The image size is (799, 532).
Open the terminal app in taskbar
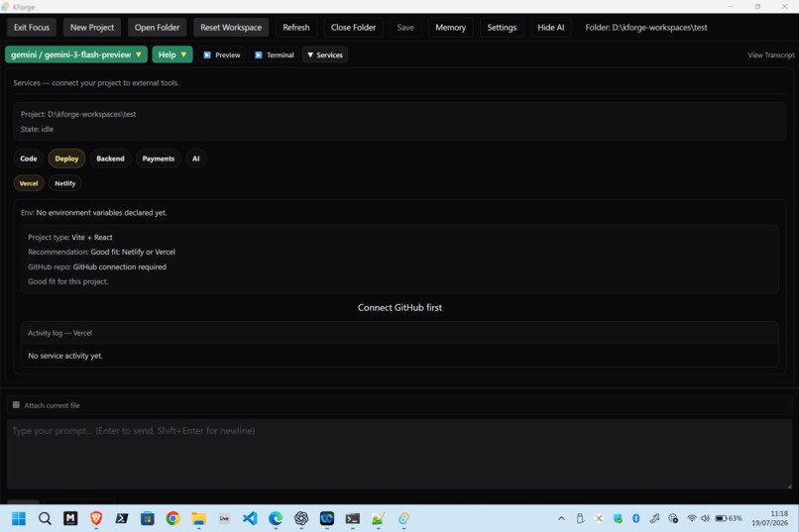click(353, 518)
